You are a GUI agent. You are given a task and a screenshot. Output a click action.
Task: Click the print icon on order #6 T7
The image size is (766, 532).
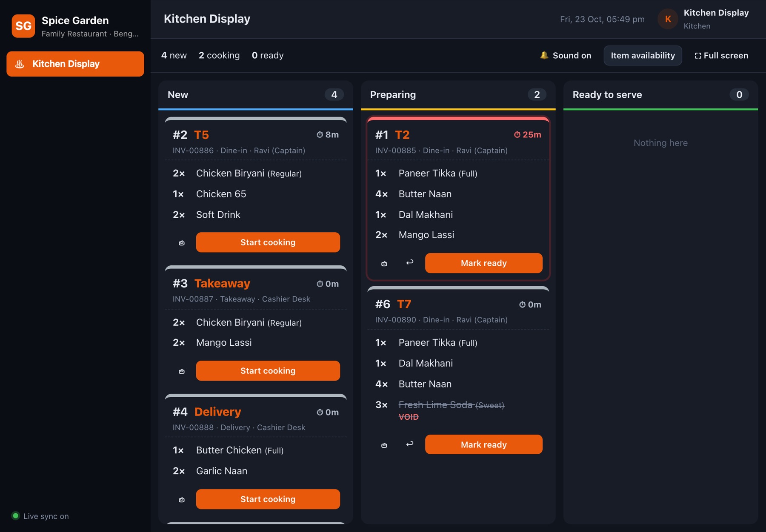click(384, 445)
